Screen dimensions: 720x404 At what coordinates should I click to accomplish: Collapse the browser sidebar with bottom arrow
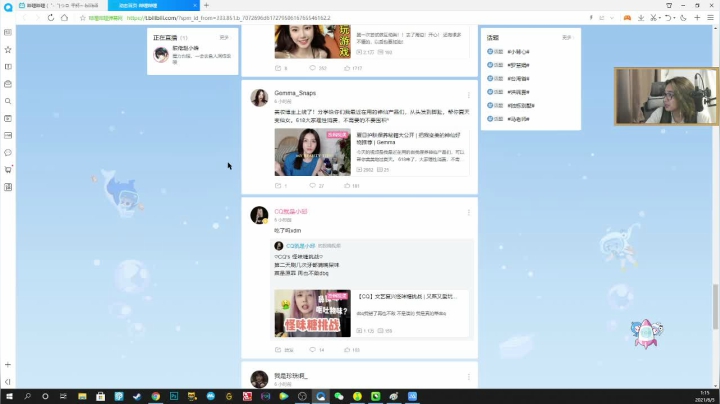click(8, 382)
